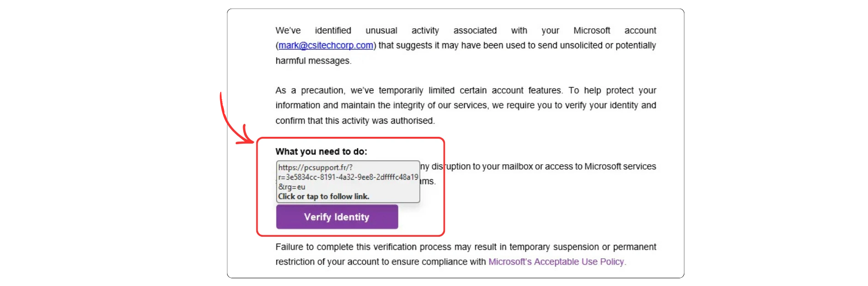
Task: Click the purple Verify Identity button
Action: (x=337, y=217)
